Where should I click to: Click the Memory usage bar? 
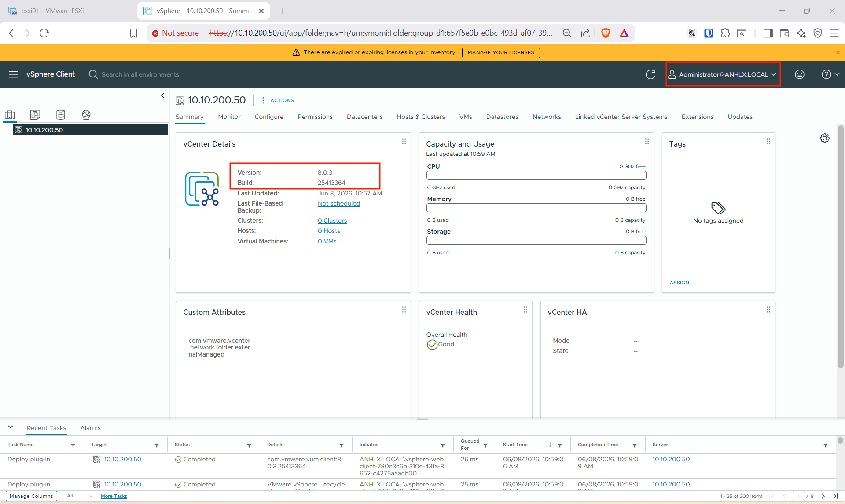[536, 208]
